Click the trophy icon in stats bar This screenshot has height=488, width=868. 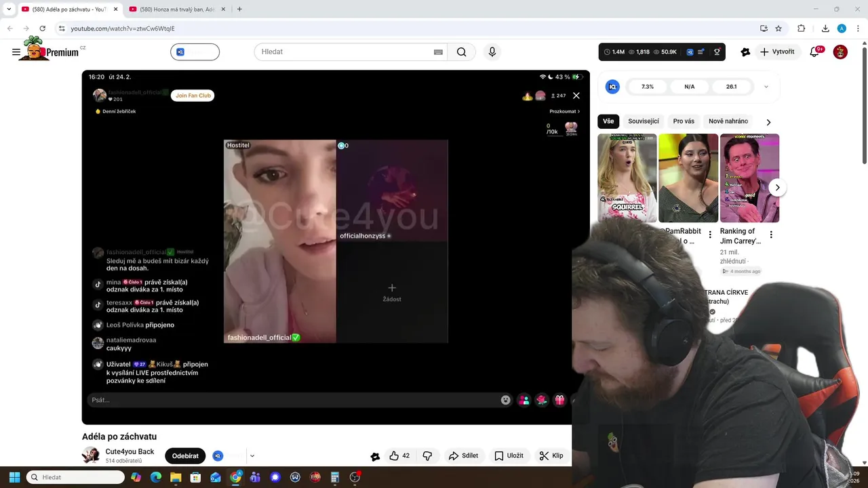717,52
